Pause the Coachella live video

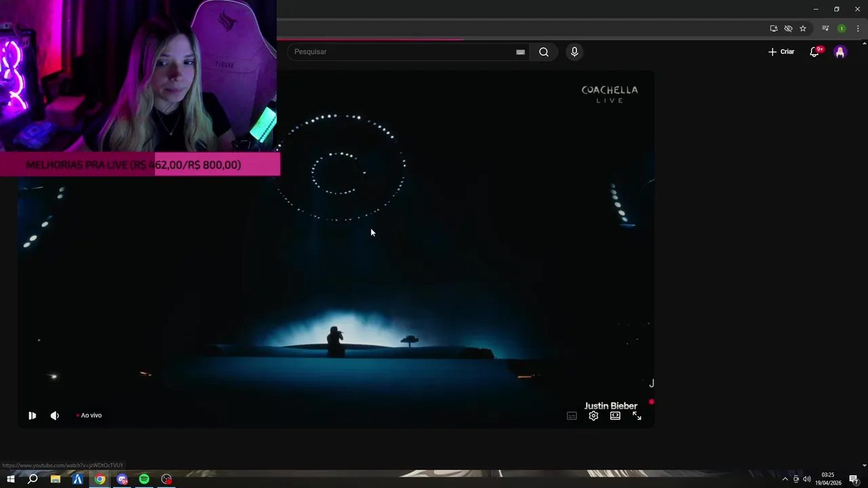pos(32,415)
